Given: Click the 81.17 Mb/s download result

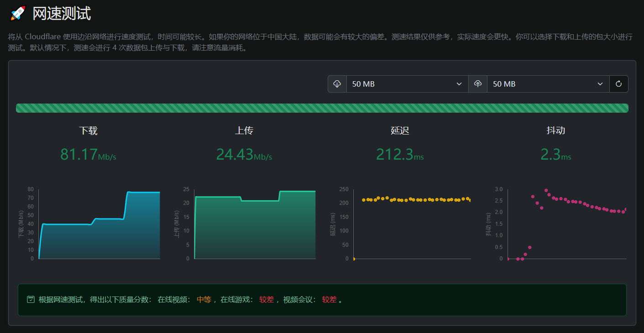Looking at the screenshot, I should pyautogui.click(x=88, y=155).
